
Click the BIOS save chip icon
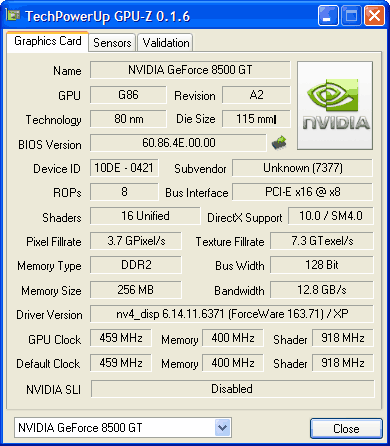point(279,142)
